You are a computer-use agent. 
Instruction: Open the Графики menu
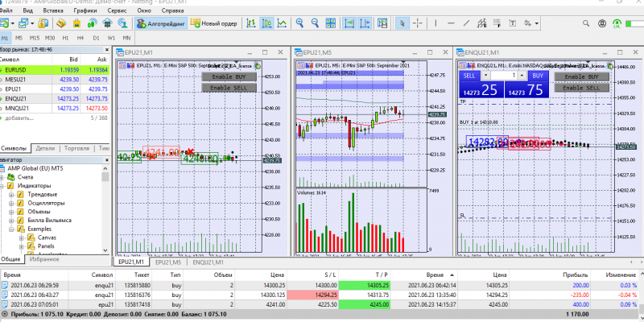click(85, 10)
